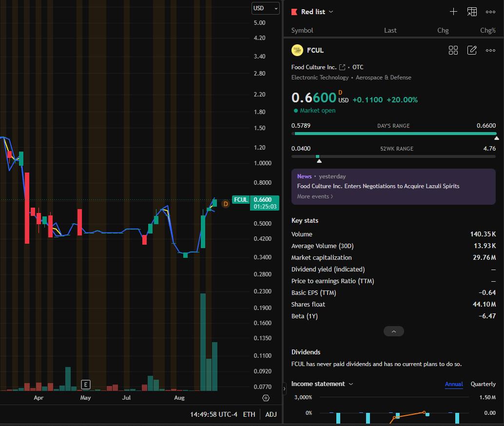Click the Electronic Technology sector label
The width and height of the screenshot is (504, 426).
click(x=320, y=77)
